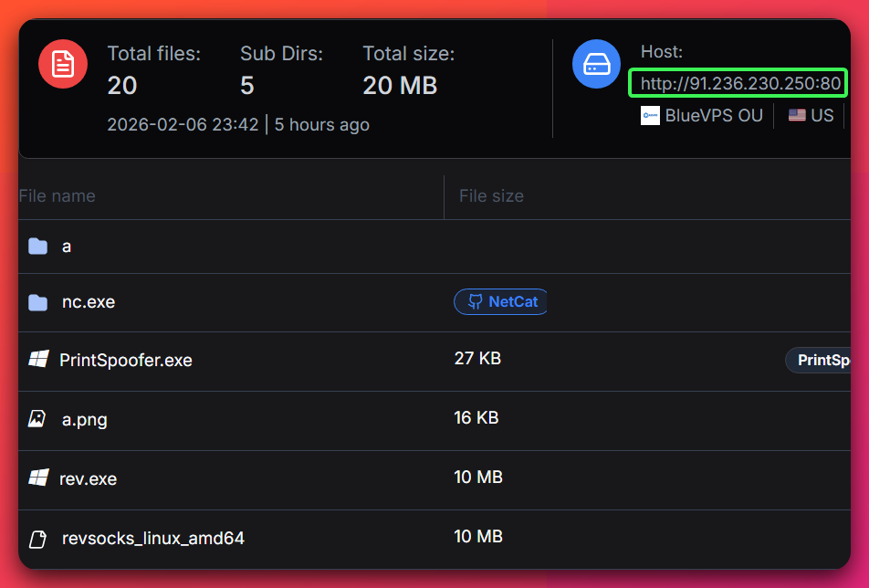
Task: Click the folder icon beside nc.exe
Action: (x=37, y=302)
